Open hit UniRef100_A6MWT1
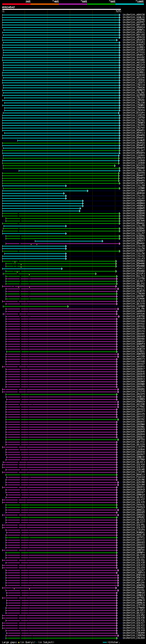 tap(134, 30)
